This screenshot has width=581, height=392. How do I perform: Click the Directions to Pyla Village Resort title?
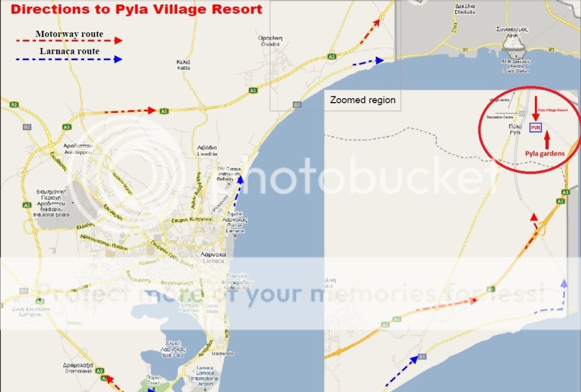136,9
